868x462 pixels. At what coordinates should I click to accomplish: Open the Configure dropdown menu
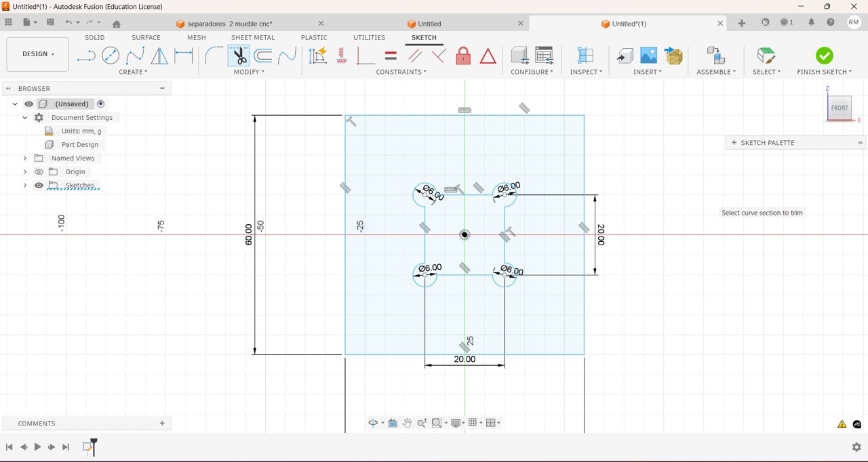(x=532, y=72)
